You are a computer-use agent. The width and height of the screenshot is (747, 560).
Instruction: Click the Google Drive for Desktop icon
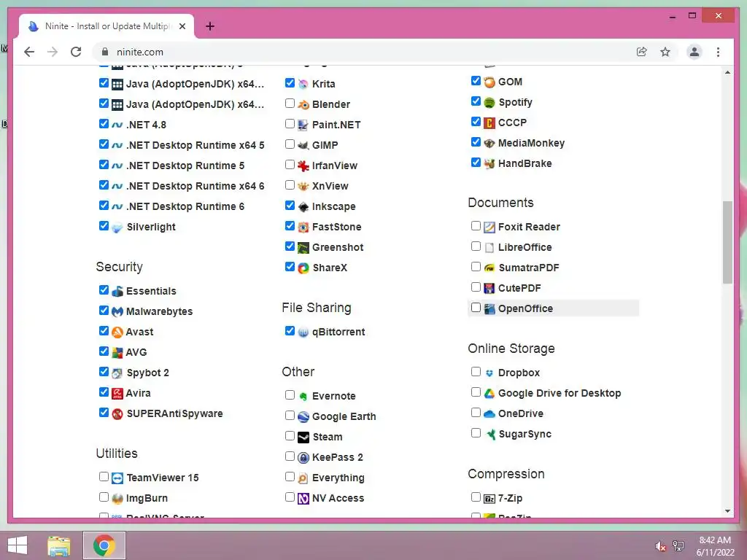pyautogui.click(x=489, y=394)
